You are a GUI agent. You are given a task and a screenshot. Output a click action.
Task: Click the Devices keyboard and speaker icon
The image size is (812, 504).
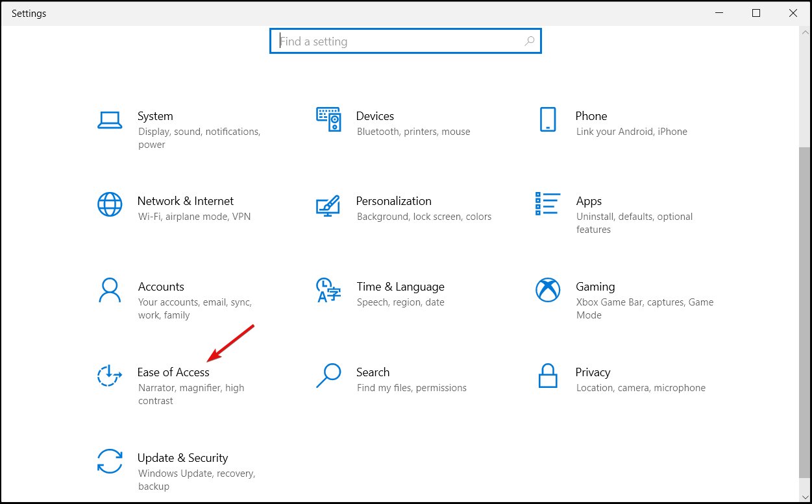pyautogui.click(x=328, y=119)
